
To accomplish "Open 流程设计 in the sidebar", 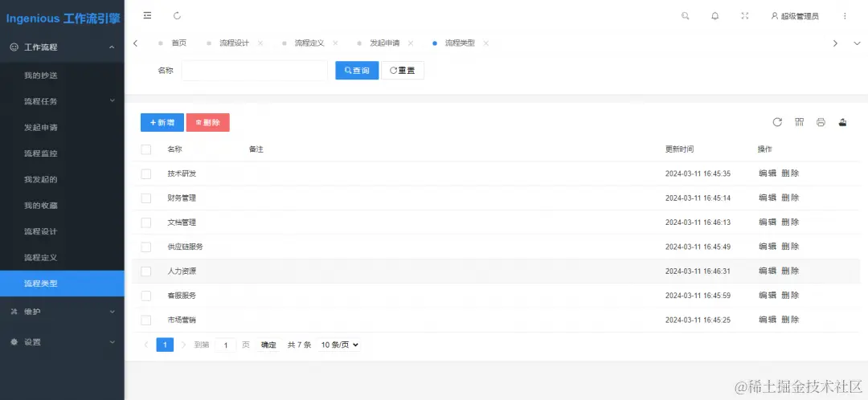I will [x=62, y=231].
